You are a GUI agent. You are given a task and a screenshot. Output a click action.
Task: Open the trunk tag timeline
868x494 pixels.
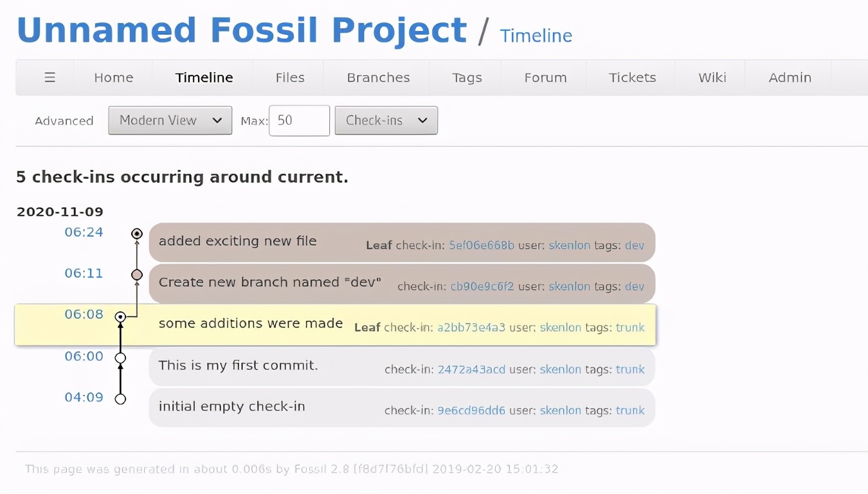(630, 327)
